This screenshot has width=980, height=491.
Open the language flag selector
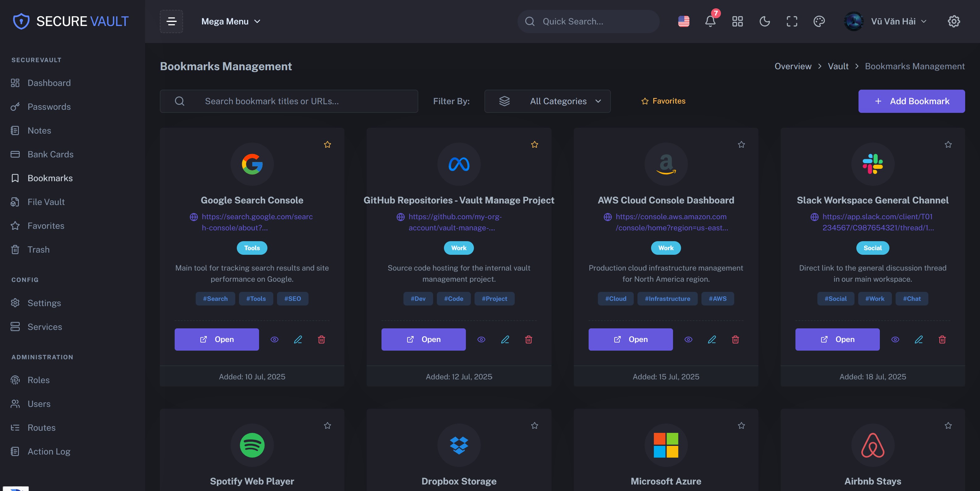[684, 21]
